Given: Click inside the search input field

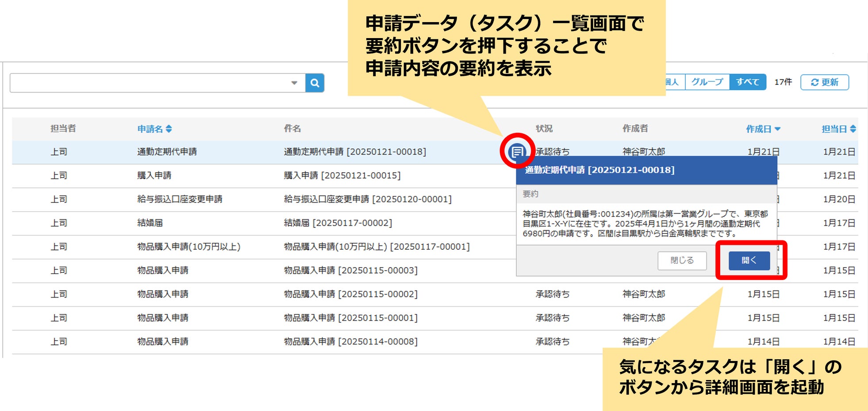Looking at the screenshot, I should (146, 83).
